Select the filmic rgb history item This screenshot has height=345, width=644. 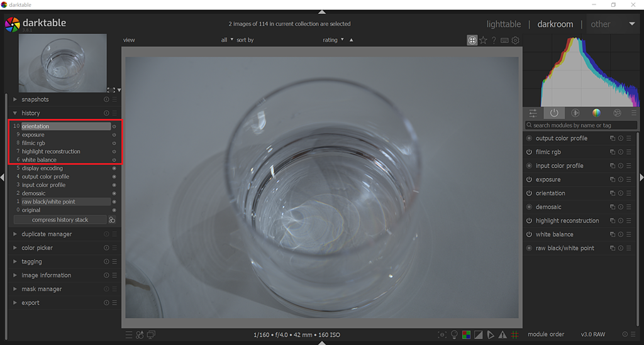[x=33, y=143]
